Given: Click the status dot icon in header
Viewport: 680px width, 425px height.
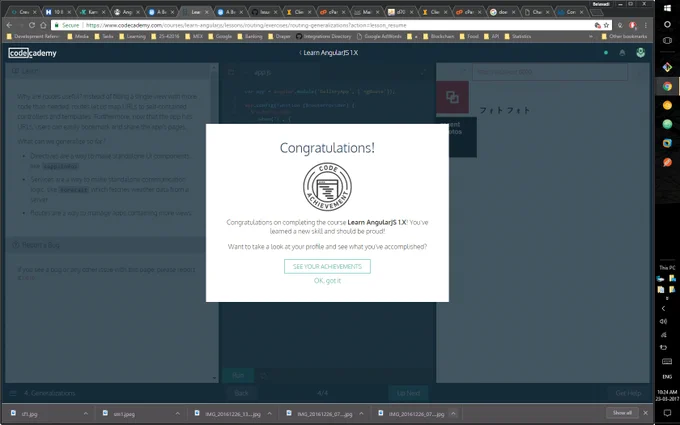Looking at the screenshot, I should click(x=606, y=53).
